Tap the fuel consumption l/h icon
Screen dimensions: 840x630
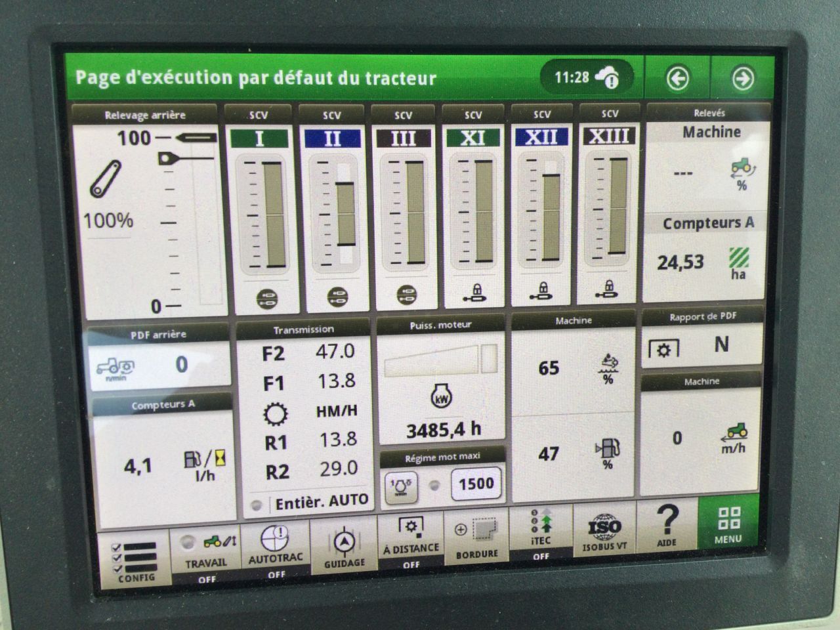[x=205, y=465]
